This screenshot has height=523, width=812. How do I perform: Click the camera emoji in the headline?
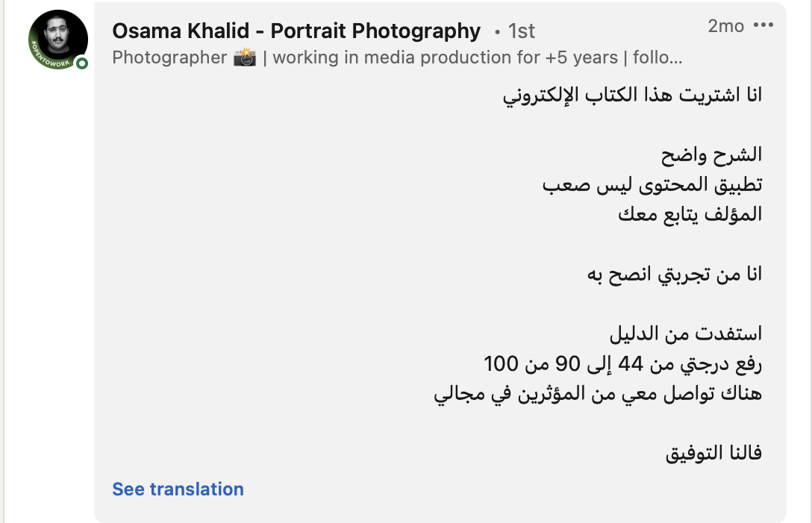244,57
